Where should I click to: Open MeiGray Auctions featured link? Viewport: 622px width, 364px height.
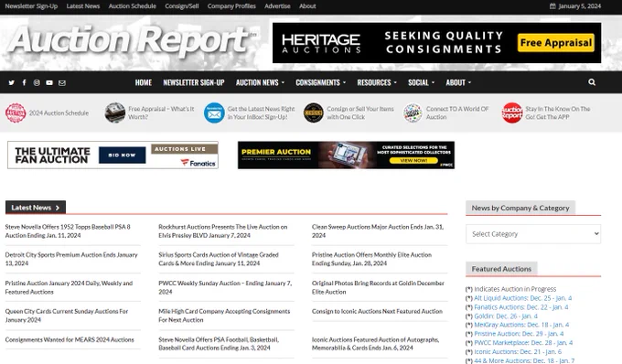(x=521, y=325)
